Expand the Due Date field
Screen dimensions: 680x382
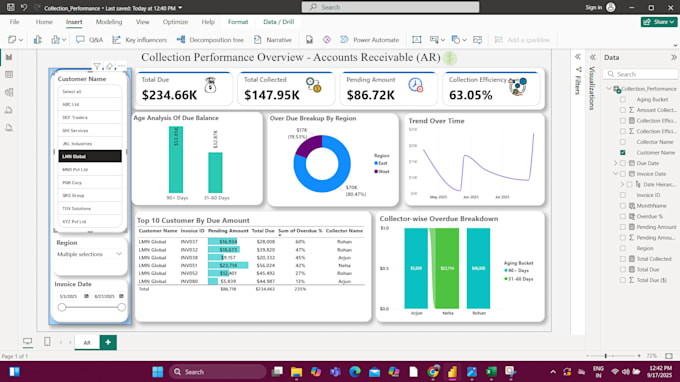point(615,163)
